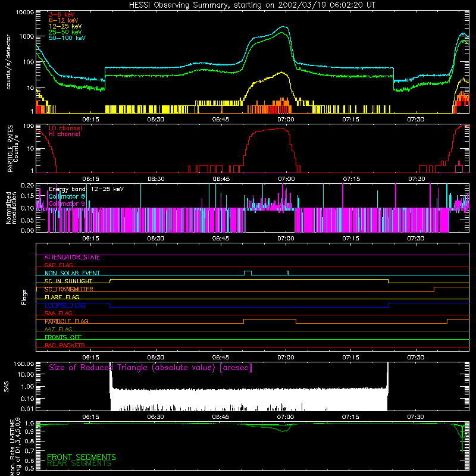Click the Flags panel axis label

point(24,297)
